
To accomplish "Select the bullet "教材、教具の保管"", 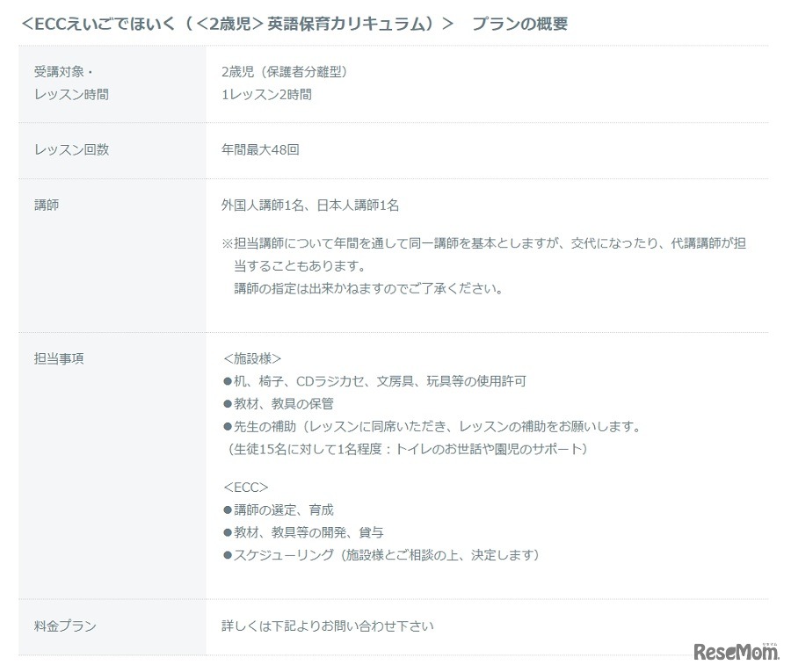I will [278, 404].
